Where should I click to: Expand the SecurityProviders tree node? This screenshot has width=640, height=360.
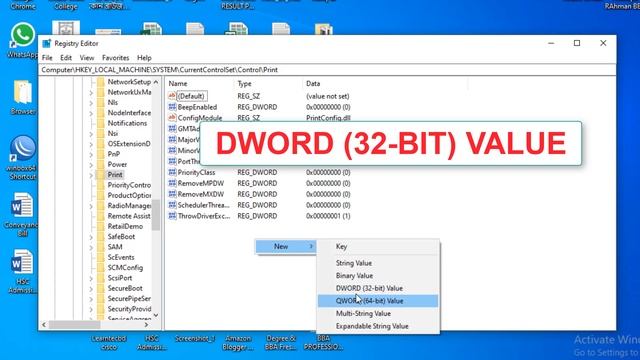[x=91, y=309]
